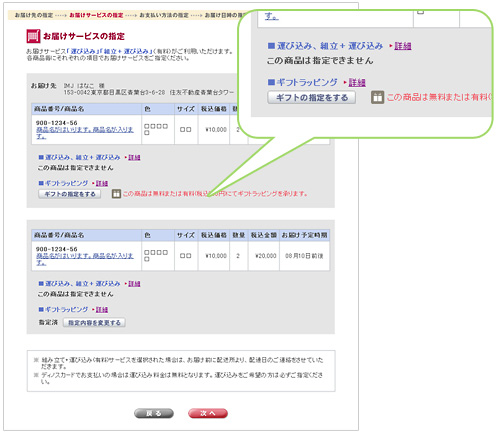Image resolution: width=498 pixels, height=435 pixels.
Task: Click the enlarged gift icon in the callout
Action: click(377, 97)
